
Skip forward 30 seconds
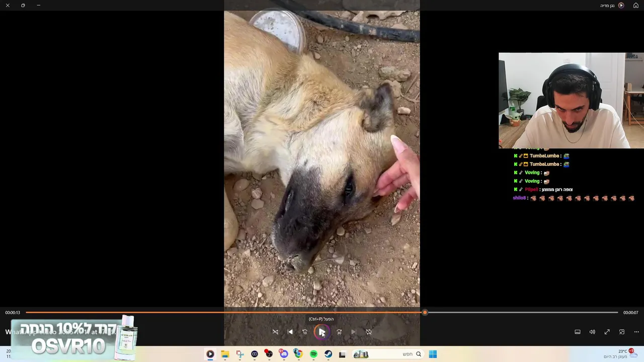(x=339, y=332)
